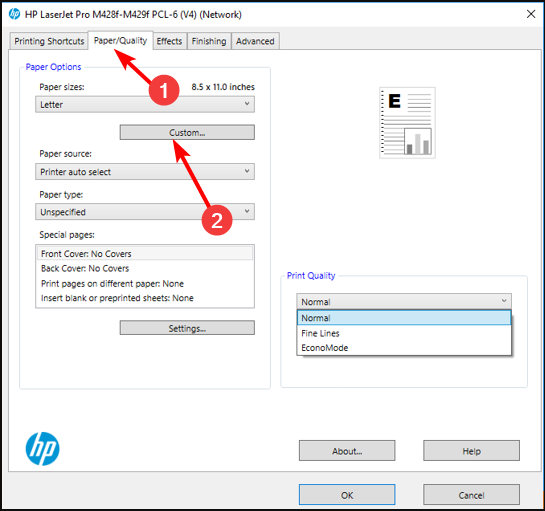Click the Print Quality group label
This screenshot has height=511, width=545.
point(311,275)
